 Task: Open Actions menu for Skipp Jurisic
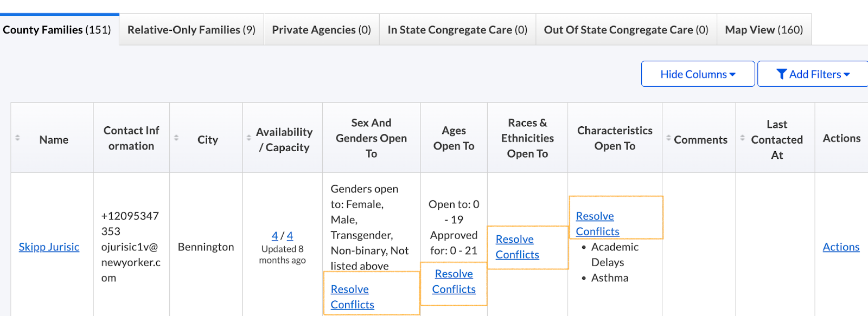pos(841,247)
